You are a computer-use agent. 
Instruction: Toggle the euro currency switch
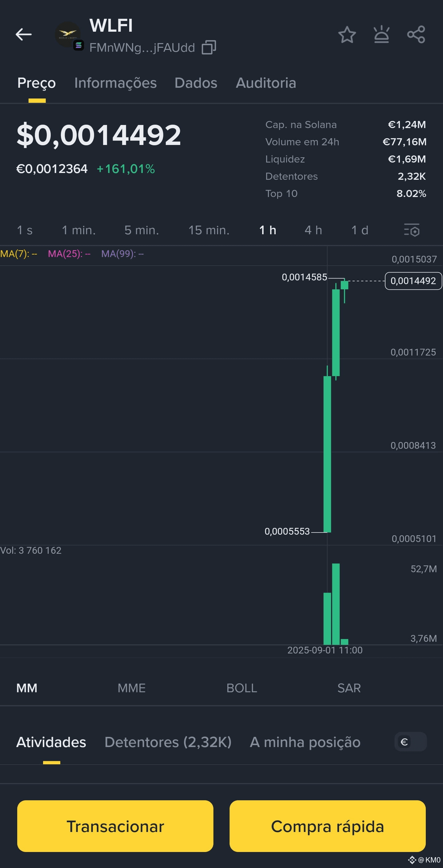[411, 741]
